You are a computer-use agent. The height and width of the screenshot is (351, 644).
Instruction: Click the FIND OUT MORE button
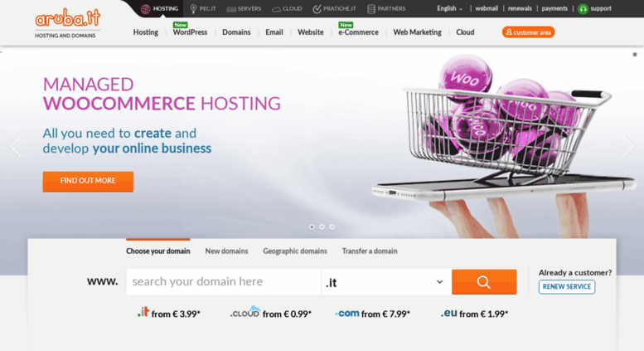click(88, 181)
